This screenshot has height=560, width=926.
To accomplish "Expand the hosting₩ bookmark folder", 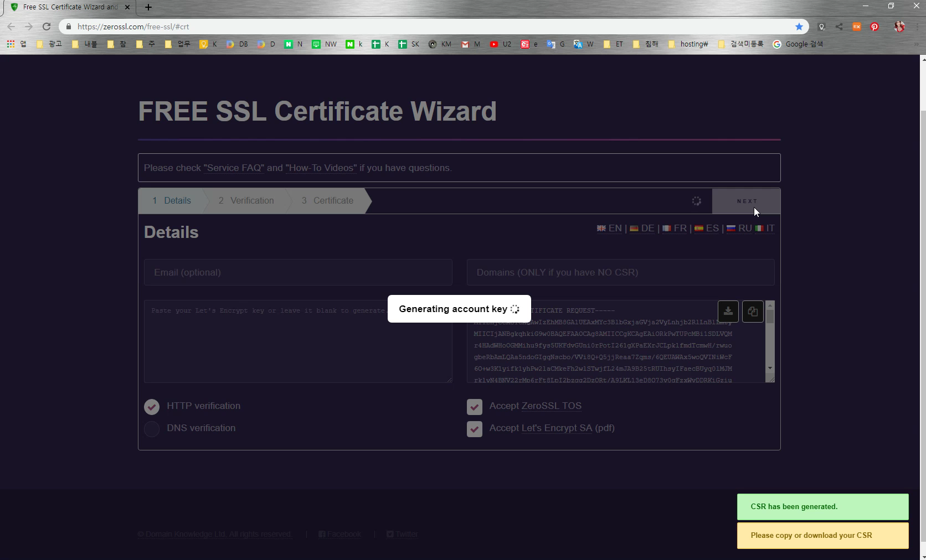I will click(688, 44).
